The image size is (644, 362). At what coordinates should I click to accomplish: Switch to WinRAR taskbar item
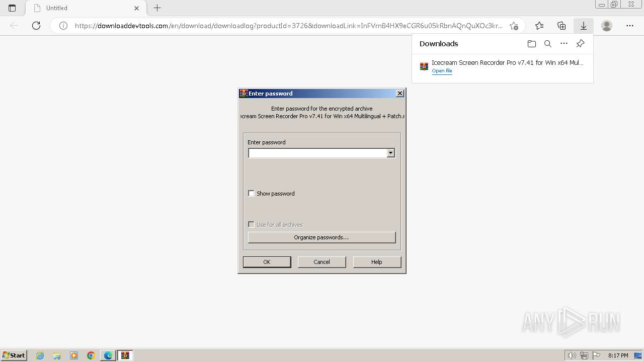(x=125, y=355)
